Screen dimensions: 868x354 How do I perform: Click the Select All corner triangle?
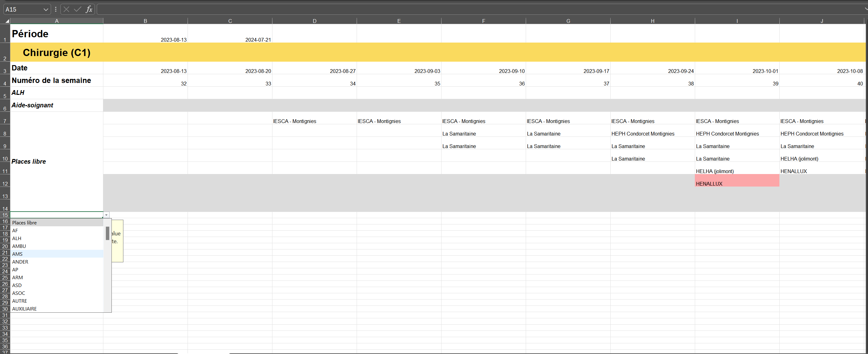pos(7,21)
